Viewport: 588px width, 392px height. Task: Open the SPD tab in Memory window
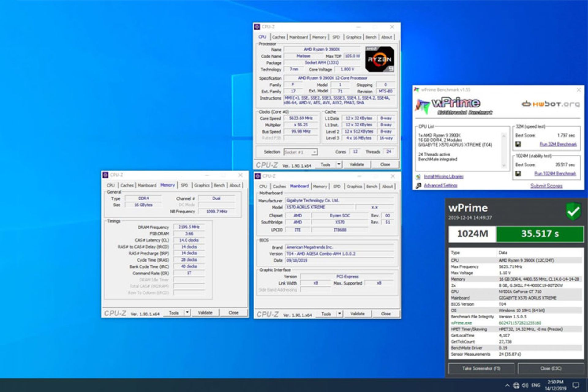pos(184,185)
